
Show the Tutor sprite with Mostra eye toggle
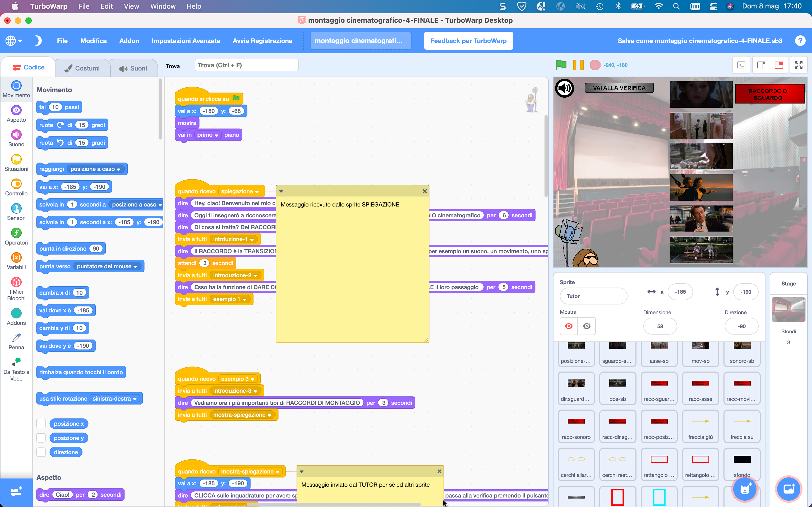point(569,326)
